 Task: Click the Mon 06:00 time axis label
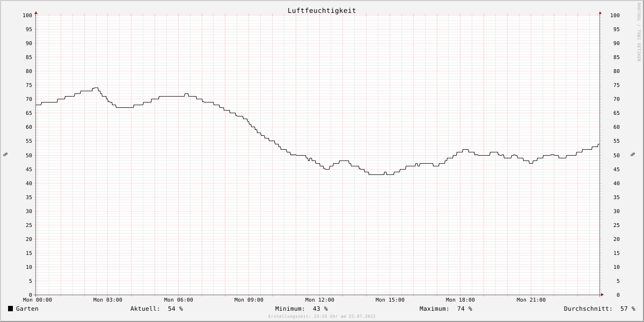[x=179, y=300]
